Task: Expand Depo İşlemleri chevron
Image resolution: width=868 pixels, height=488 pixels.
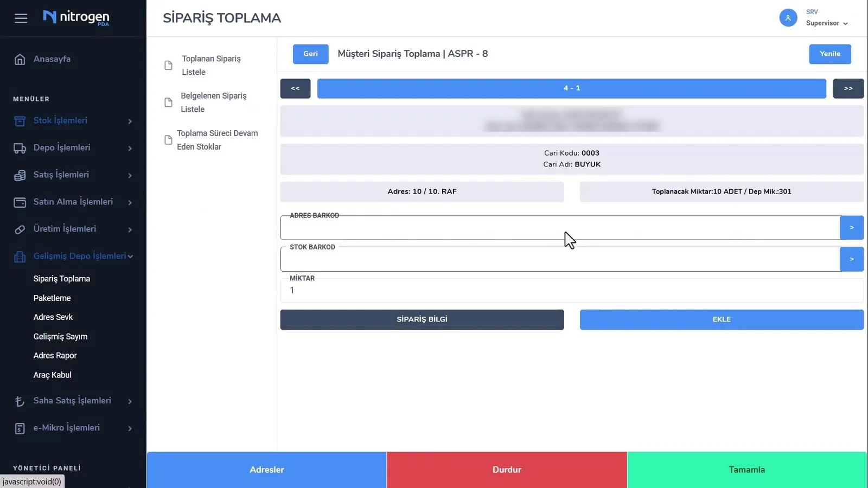Action: click(x=130, y=148)
